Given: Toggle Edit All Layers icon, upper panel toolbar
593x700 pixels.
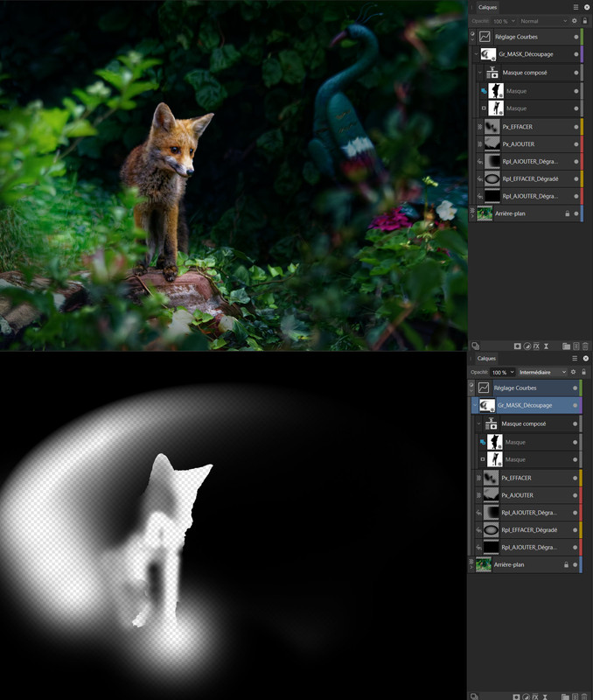Looking at the screenshot, I should (x=476, y=346).
